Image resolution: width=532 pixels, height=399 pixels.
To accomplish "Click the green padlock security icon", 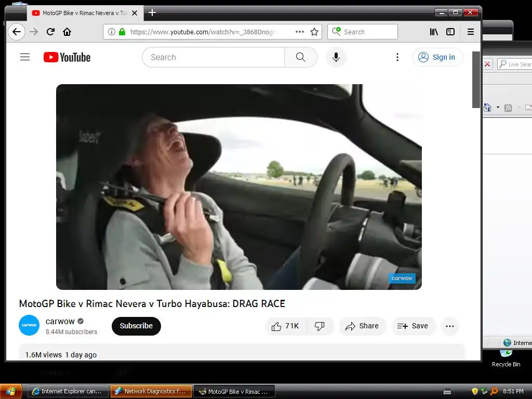I will point(122,32).
